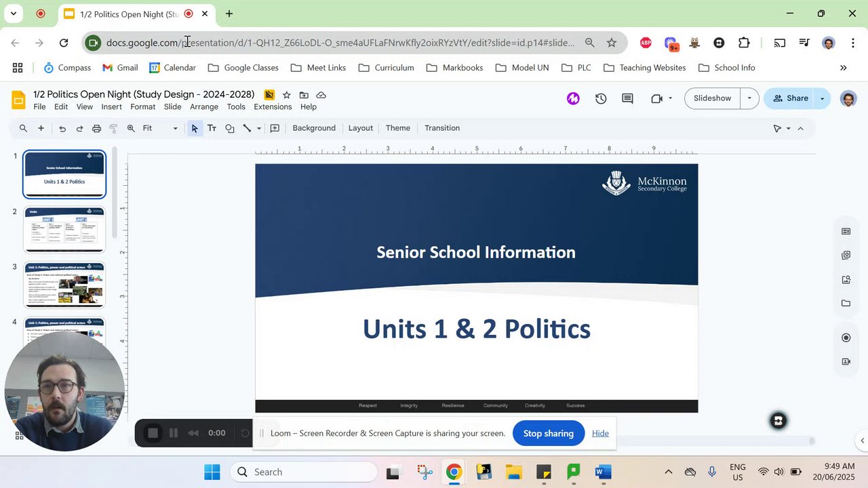Collapse the toolbar with chevron up
The width and height of the screenshot is (868, 488).
coord(800,128)
